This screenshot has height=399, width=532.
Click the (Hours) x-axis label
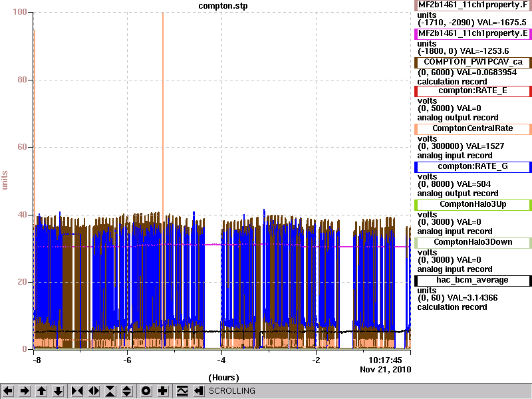click(223, 378)
